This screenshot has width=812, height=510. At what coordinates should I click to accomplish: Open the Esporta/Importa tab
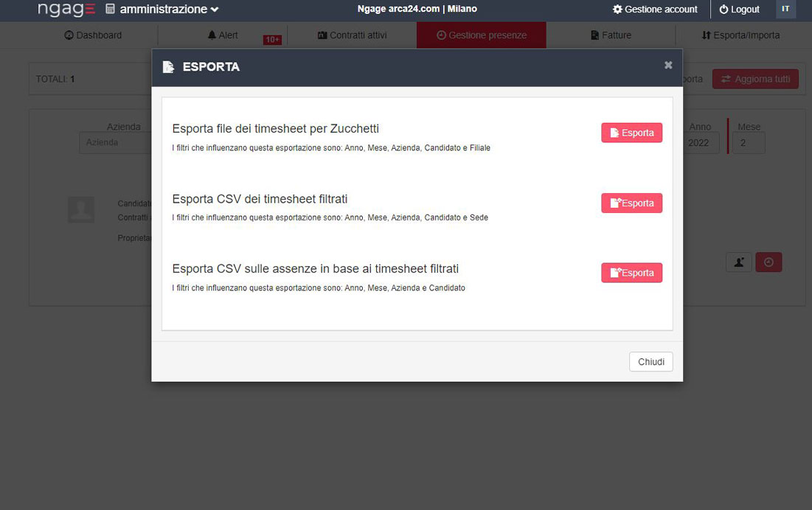pos(740,35)
